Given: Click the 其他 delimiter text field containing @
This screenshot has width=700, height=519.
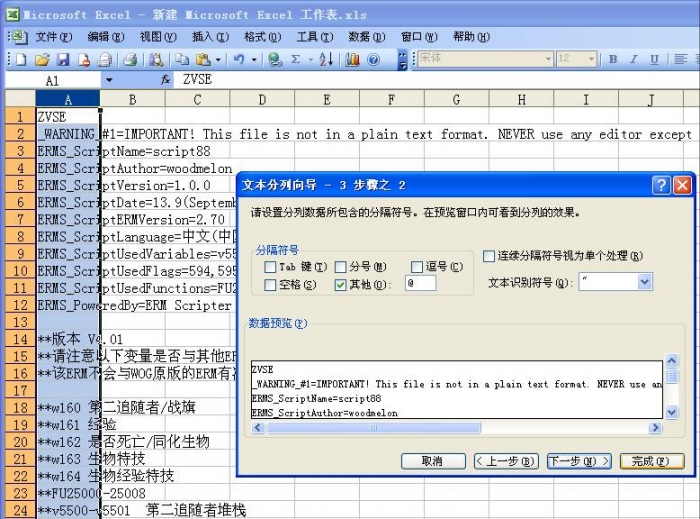Looking at the screenshot, I should click(420, 283).
